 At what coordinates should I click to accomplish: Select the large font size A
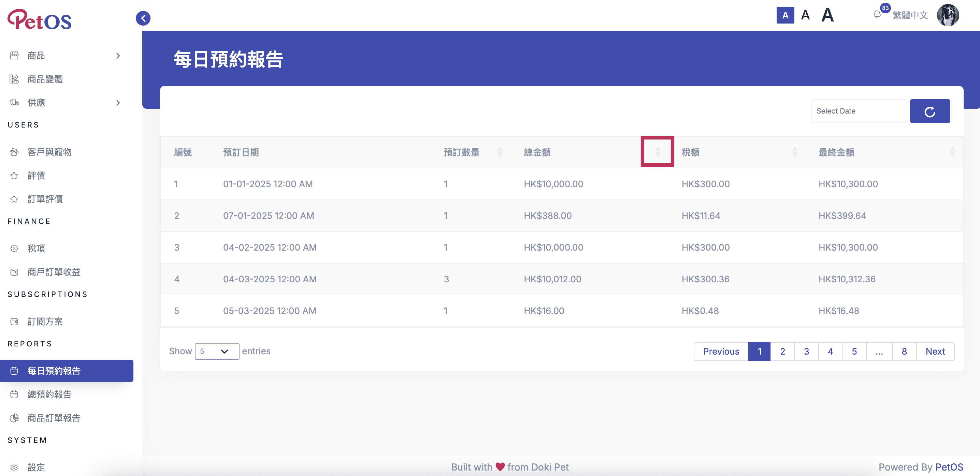pyautogui.click(x=827, y=15)
